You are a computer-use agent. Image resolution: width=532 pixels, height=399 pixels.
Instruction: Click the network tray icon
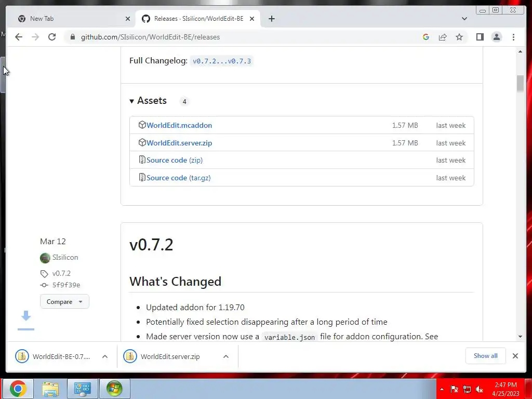point(467,389)
